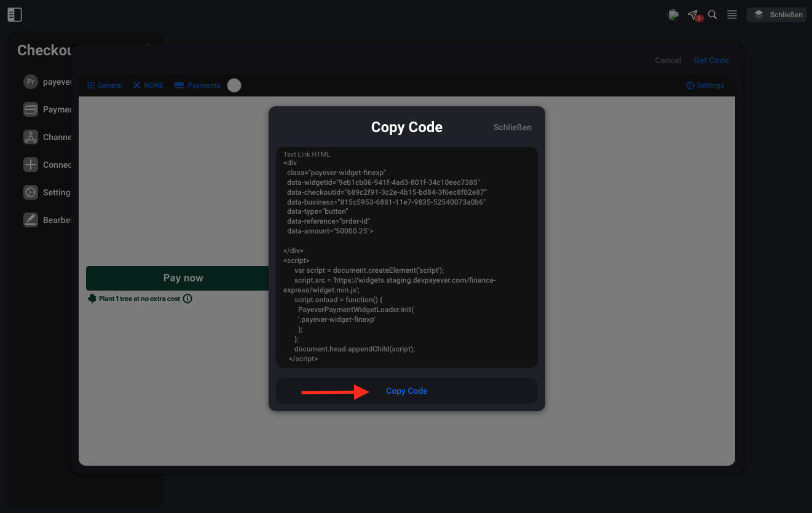Click the search magnifier icon
Image resolution: width=812 pixels, height=513 pixels.
pos(712,15)
